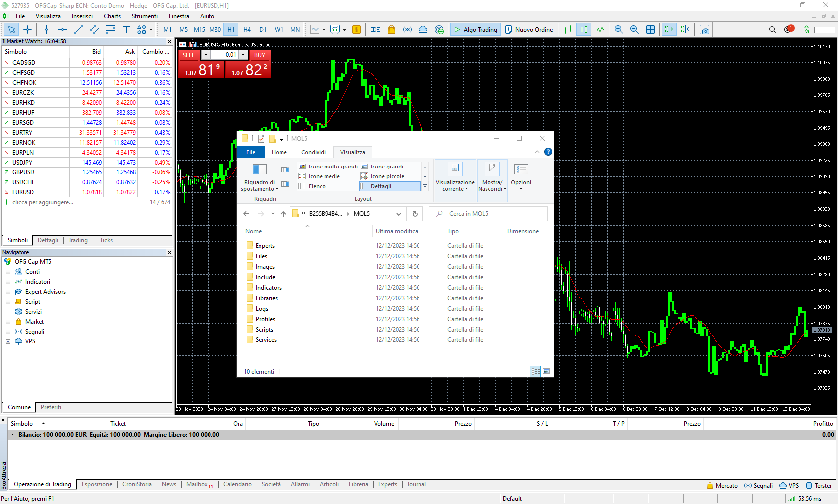838x504 pixels.
Task: Select the Fibonacci retracement tool
Action: (x=110, y=30)
